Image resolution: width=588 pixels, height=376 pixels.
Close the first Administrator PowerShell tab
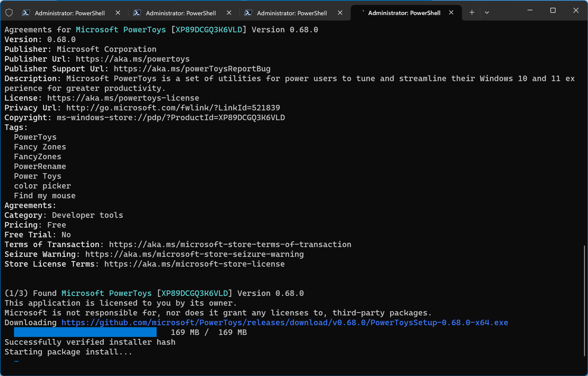[x=118, y=12]
